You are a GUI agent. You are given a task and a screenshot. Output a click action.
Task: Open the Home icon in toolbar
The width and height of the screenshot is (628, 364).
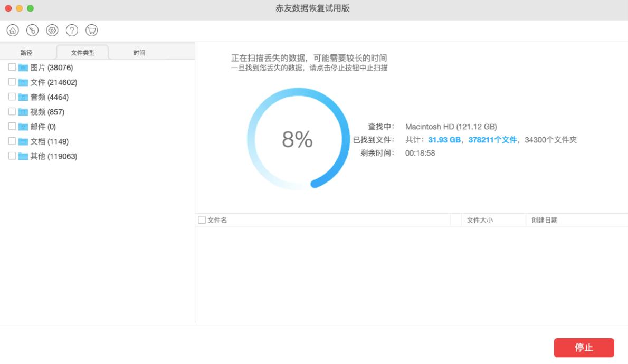pos(13,31)
